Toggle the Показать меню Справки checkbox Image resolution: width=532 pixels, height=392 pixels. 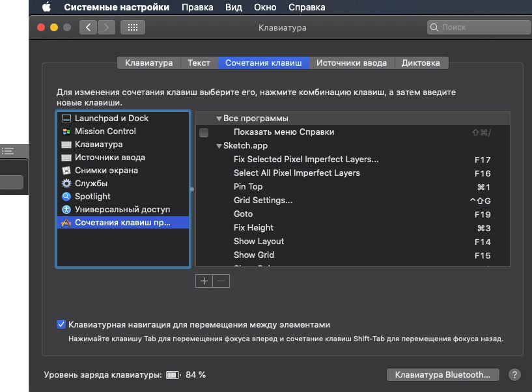pyautogui.click(x=204, y=132)
